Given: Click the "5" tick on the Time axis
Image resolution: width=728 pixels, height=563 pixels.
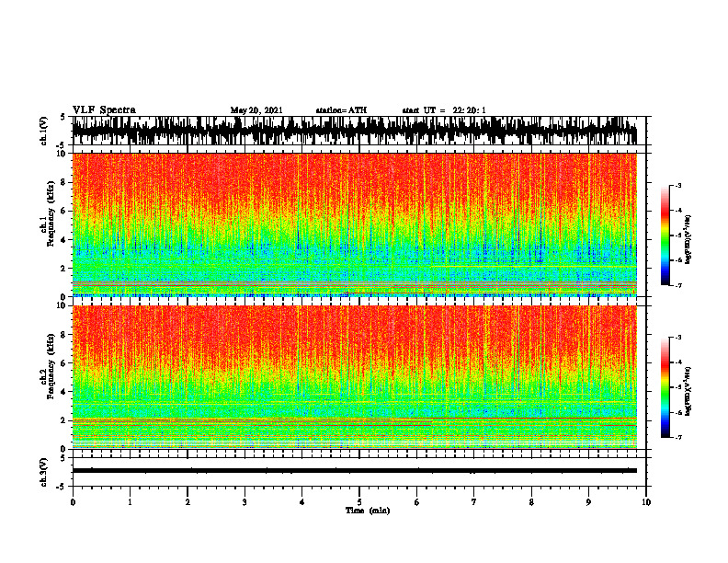Looking at the screenshot, I should 359,502.
